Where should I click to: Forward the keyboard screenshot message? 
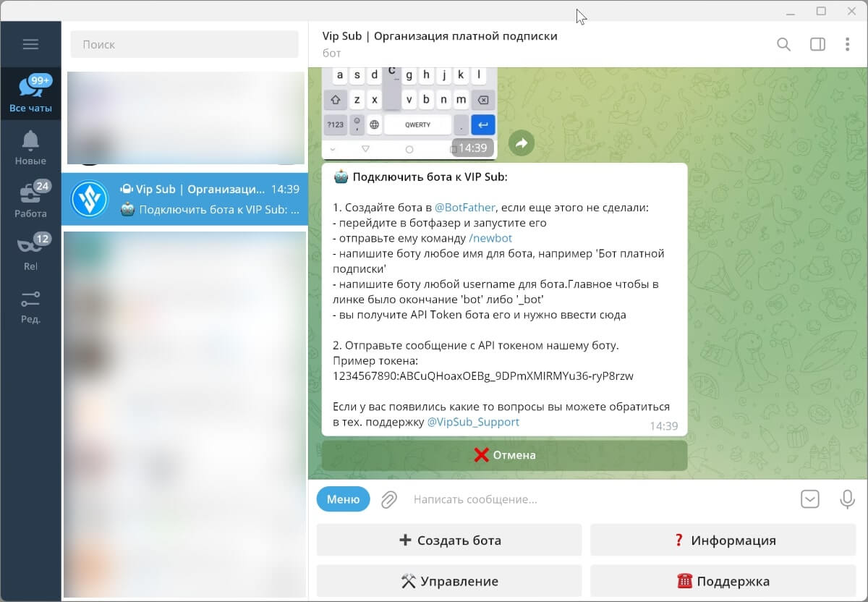(x=521, y=143)
